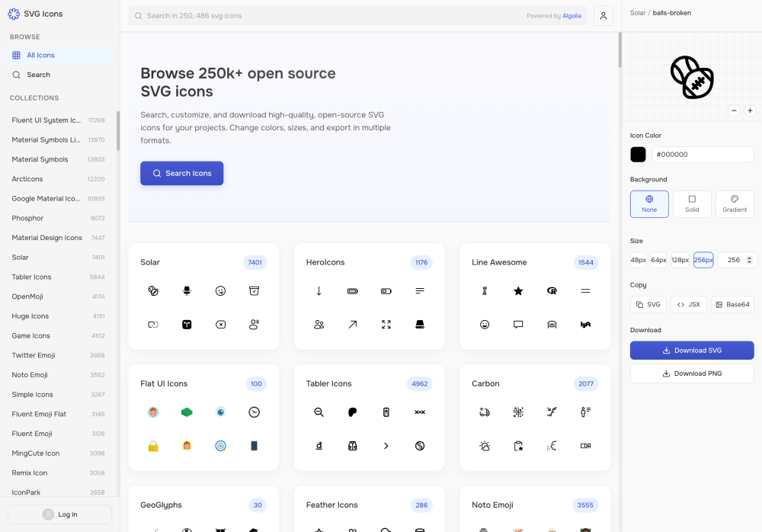The image size is (762, 532).
Task: Copy icon as Base64
Action: [x=732, y=304]
